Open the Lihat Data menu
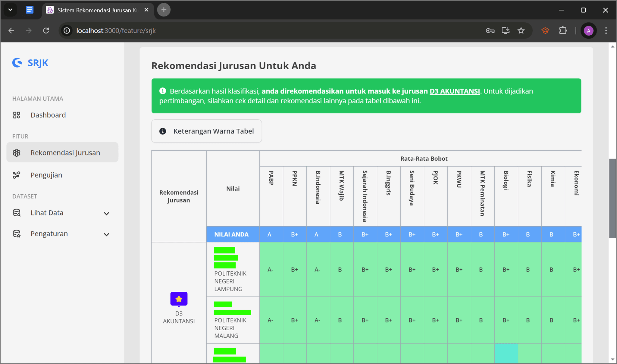The height and width of the screenshot is (364, 617). click(62, 213)
